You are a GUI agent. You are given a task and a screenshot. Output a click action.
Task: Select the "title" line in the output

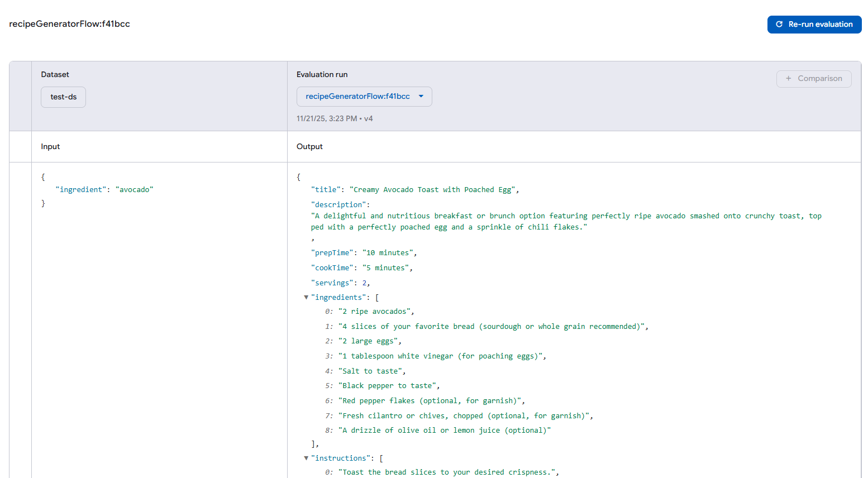click(x=414, y=190)
